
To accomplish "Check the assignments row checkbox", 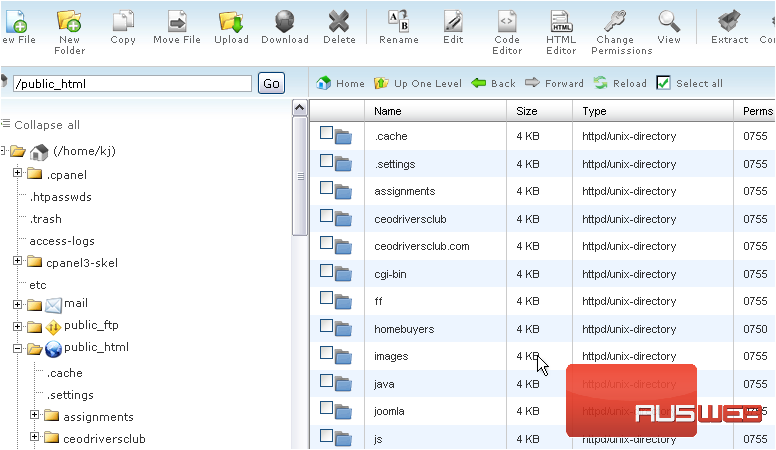I will click(x=326, y=188).
